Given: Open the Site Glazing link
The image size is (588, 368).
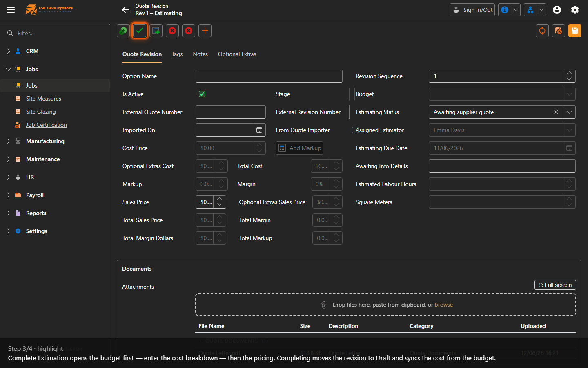Looking at the screenshot, I should pos(41,112).
